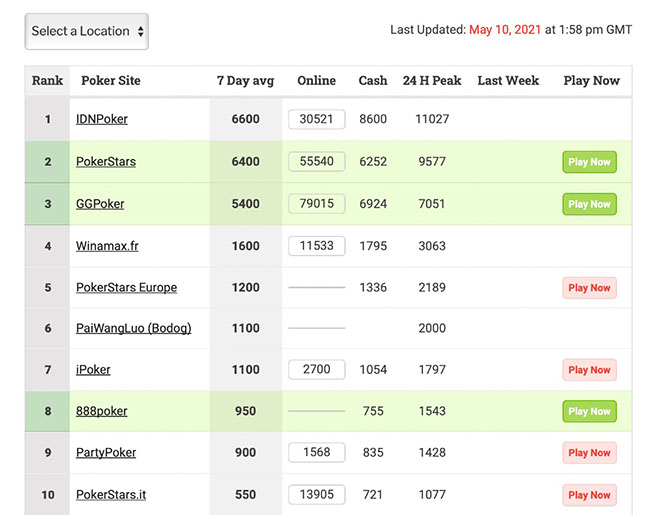Click Play Now for GGPoker
The width and height of the screenshot is (654, 515).
[x=589, y=204]
